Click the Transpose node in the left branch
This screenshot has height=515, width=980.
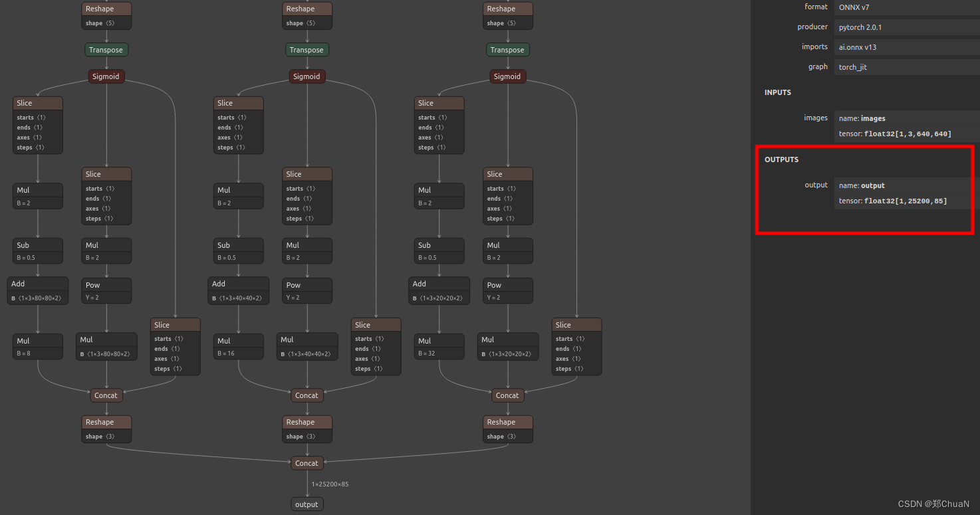[106, 50]
